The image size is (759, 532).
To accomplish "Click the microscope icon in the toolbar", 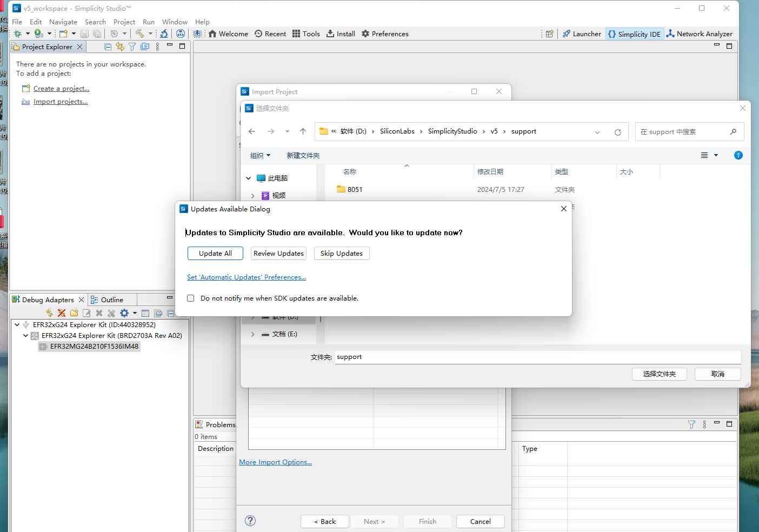I will pyautogui.click(x=164, y=34).
